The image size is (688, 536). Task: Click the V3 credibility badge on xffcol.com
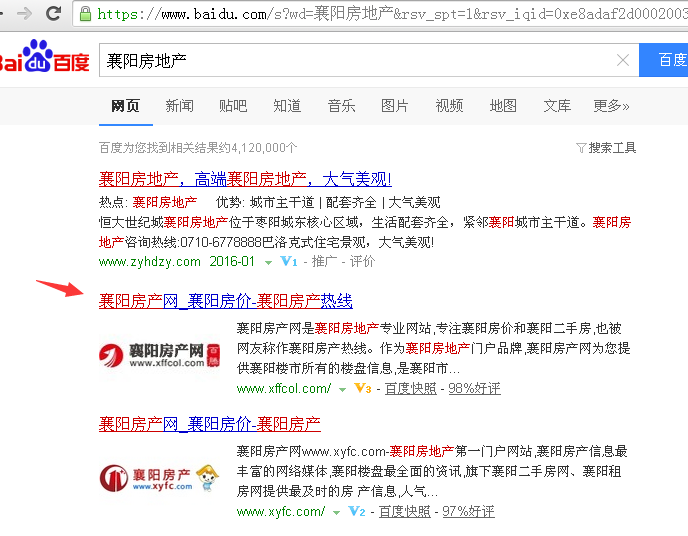click(x=362, y=388)
